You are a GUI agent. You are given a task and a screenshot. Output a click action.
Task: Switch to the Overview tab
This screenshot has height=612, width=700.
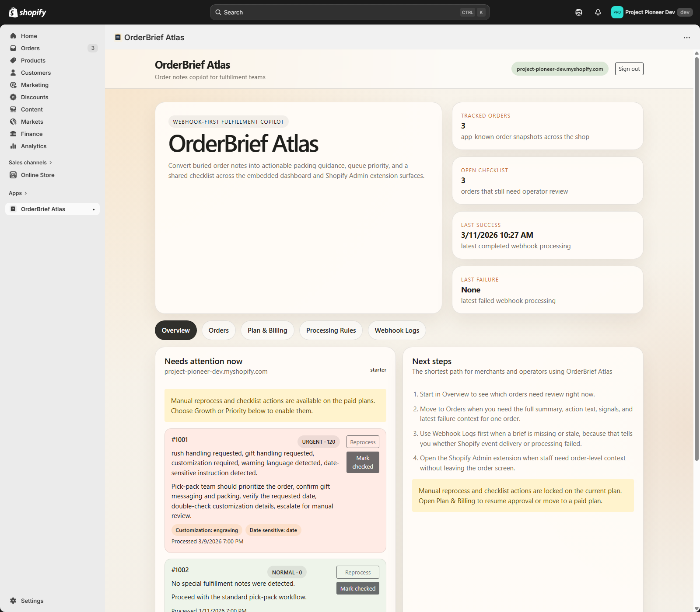click(176, 330)
